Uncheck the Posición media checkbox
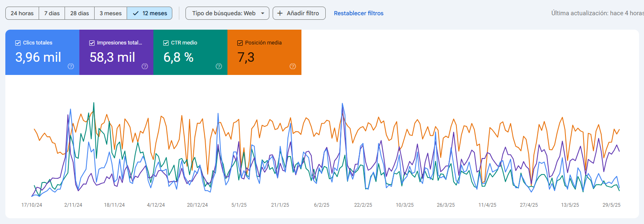This screenshot has height=224, width=644. [x=240, y=43]
